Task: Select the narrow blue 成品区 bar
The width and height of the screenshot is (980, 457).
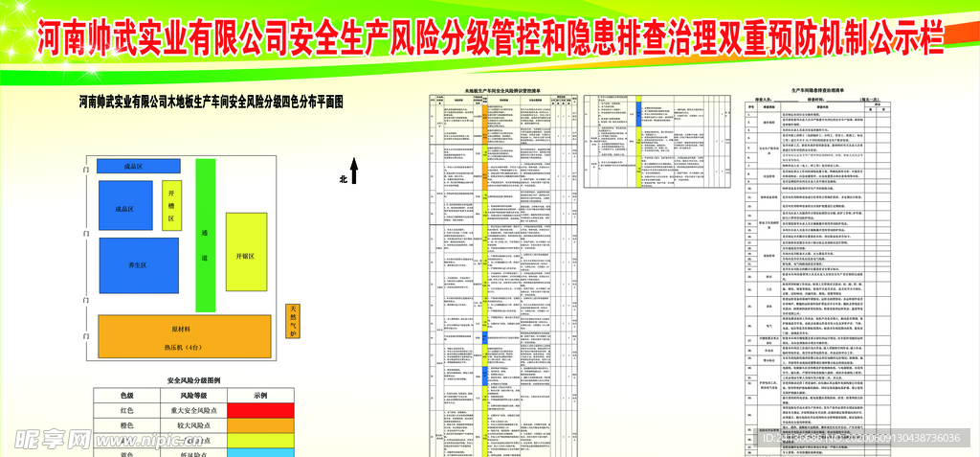Action: 138,166
